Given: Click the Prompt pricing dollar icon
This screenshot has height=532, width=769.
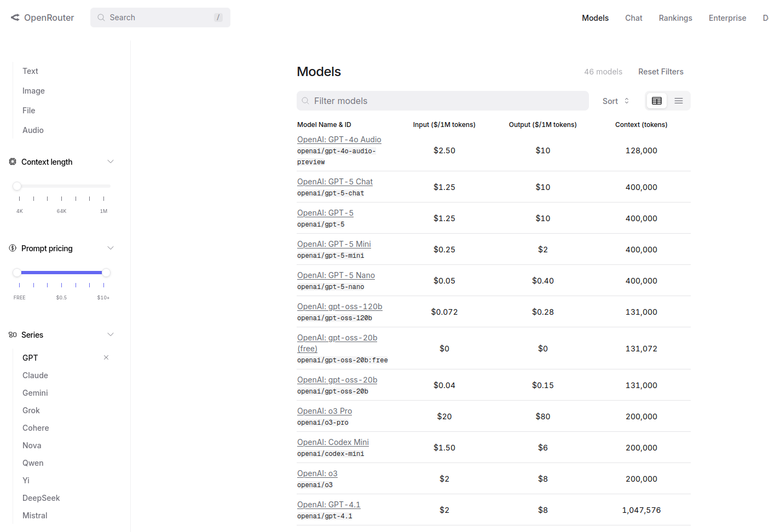Looking at the screenshot, I should pos(13,248).
